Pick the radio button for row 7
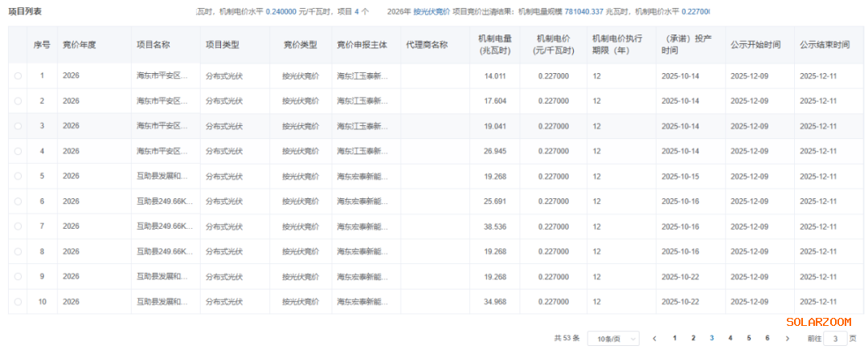 [x=18, y=226]
